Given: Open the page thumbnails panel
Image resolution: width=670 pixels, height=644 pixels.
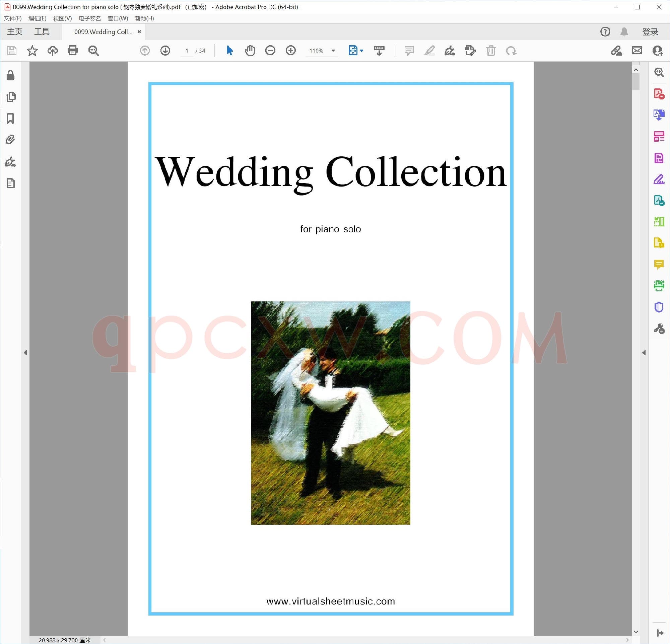Looking at the screenshot, I should [x=11, y=97].
